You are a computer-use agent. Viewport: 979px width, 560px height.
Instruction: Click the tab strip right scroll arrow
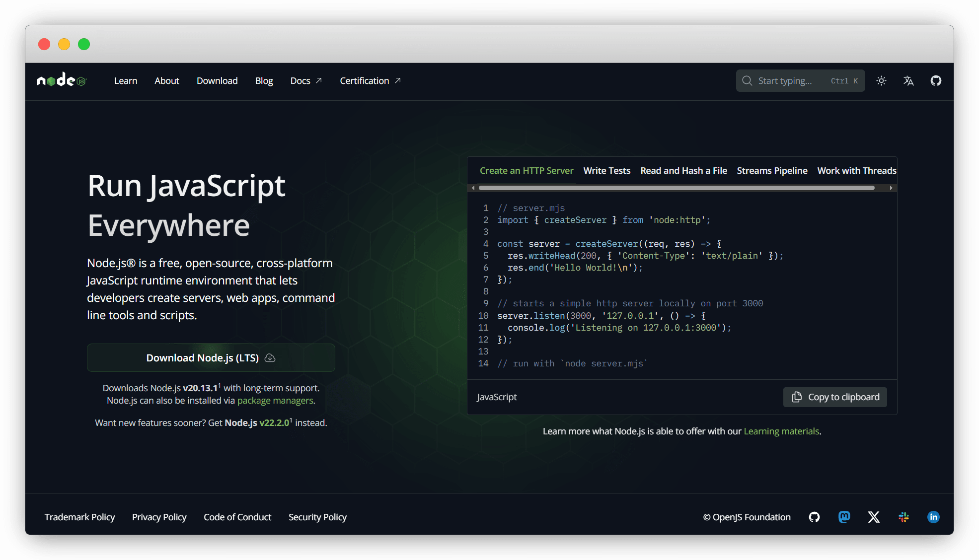891,188
